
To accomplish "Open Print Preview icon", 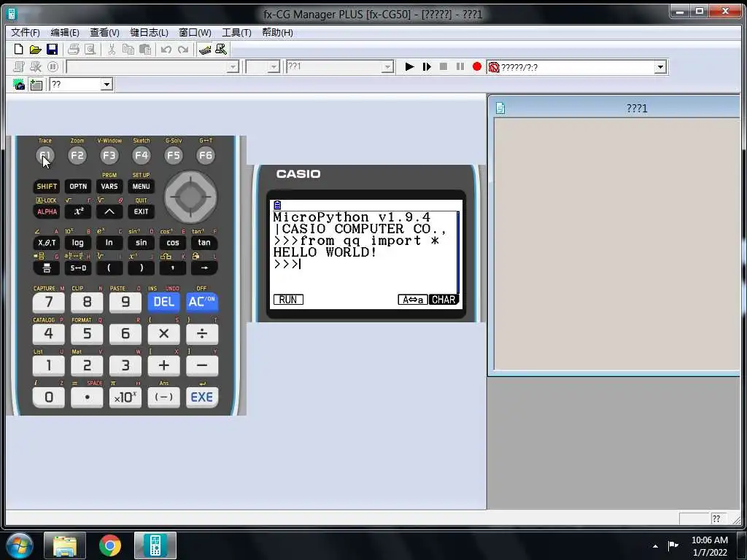I will [90, 50].
